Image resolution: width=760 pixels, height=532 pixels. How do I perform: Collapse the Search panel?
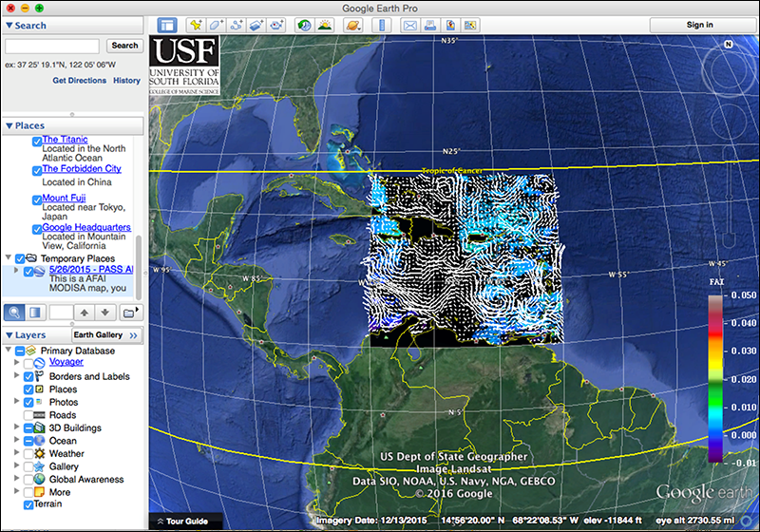9,26
